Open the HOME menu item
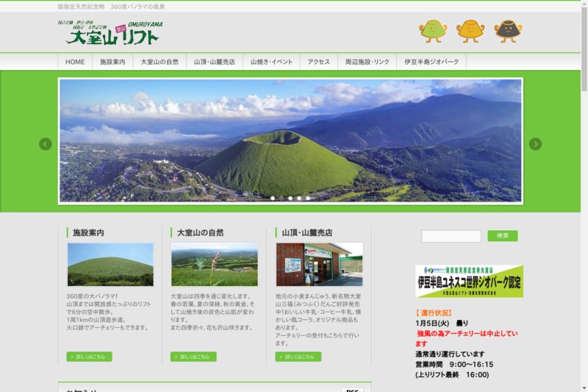This screenshot has width=588, height=392. (75, 63)
